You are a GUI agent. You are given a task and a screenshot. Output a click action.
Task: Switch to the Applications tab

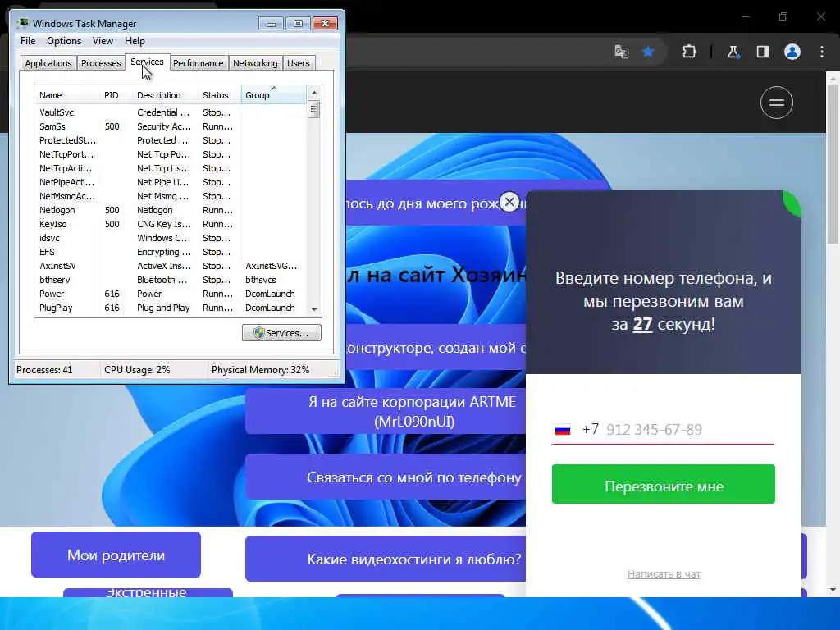tap(48, 63)
